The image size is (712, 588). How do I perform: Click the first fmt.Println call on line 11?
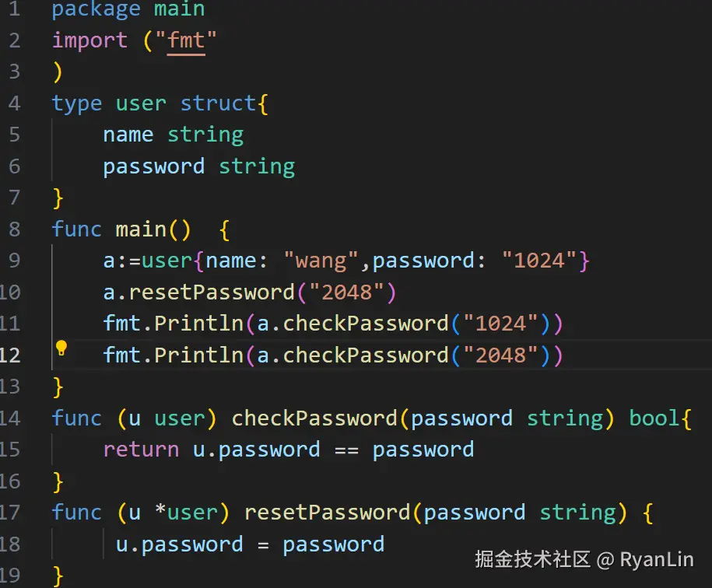click(173, 324)
